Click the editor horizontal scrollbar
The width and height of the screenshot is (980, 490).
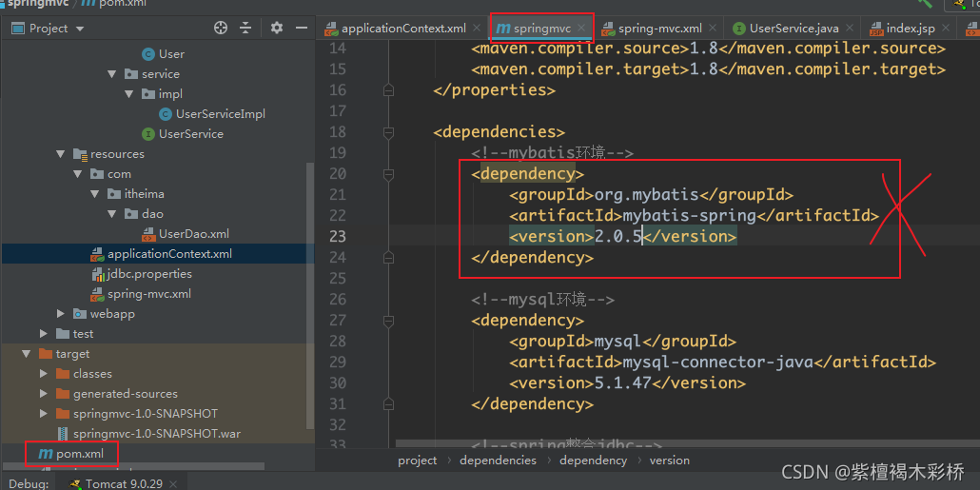(688, 444)
